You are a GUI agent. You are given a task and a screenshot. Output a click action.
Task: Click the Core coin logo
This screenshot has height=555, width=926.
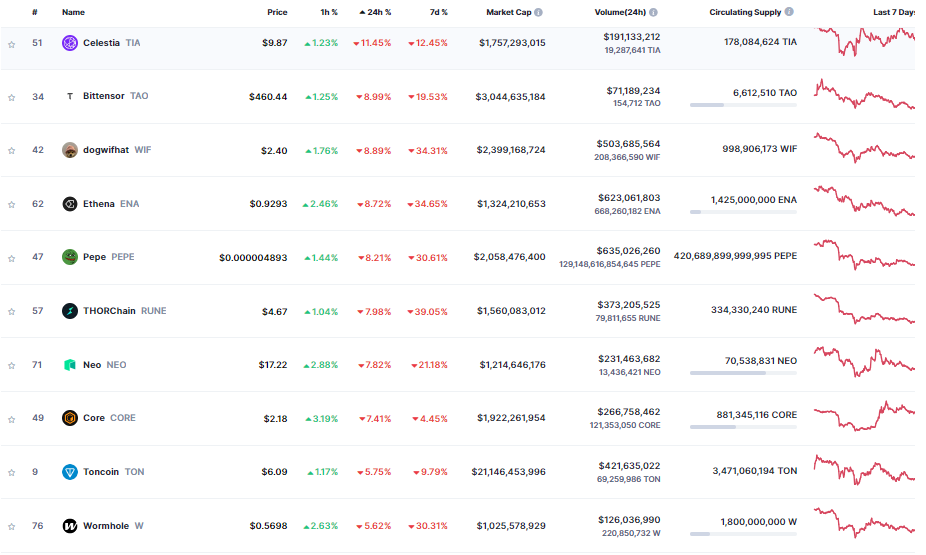[x=70, y=418]
